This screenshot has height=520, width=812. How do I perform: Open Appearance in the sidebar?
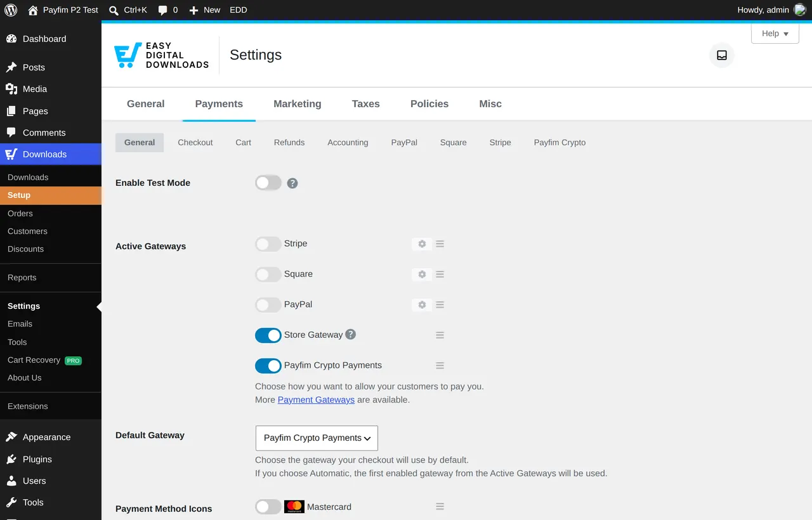click(x=51, y=437)
